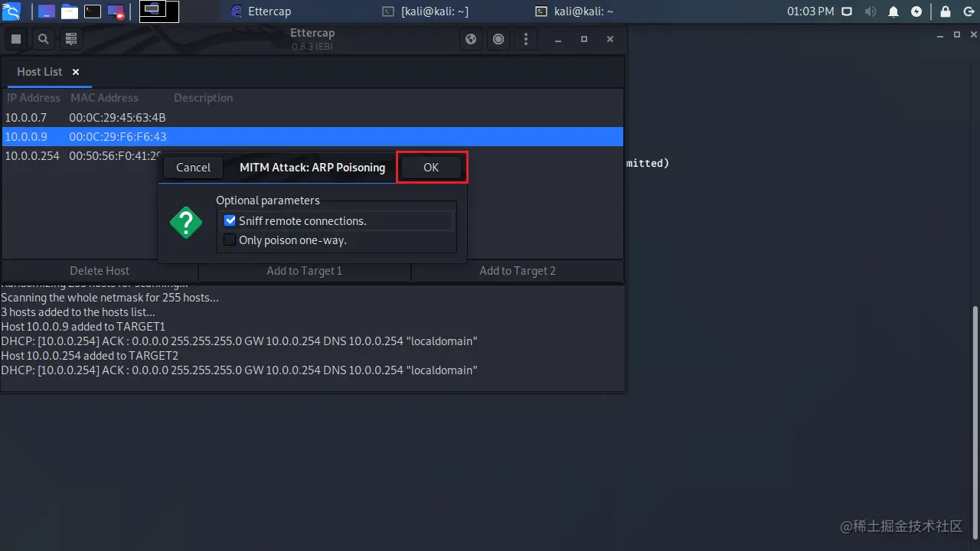Click the MAC Address column header

pos(104,98)
